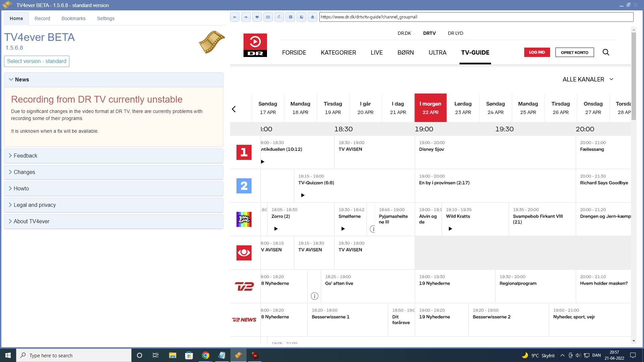This screenshot has height=362, width=644.
Task: Open the DR.DK link at top
Action: coord(404,33)
